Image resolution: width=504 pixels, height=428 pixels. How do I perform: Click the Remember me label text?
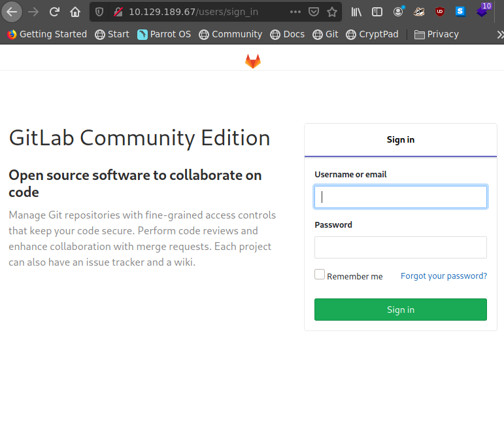click(x=355, y=276)
